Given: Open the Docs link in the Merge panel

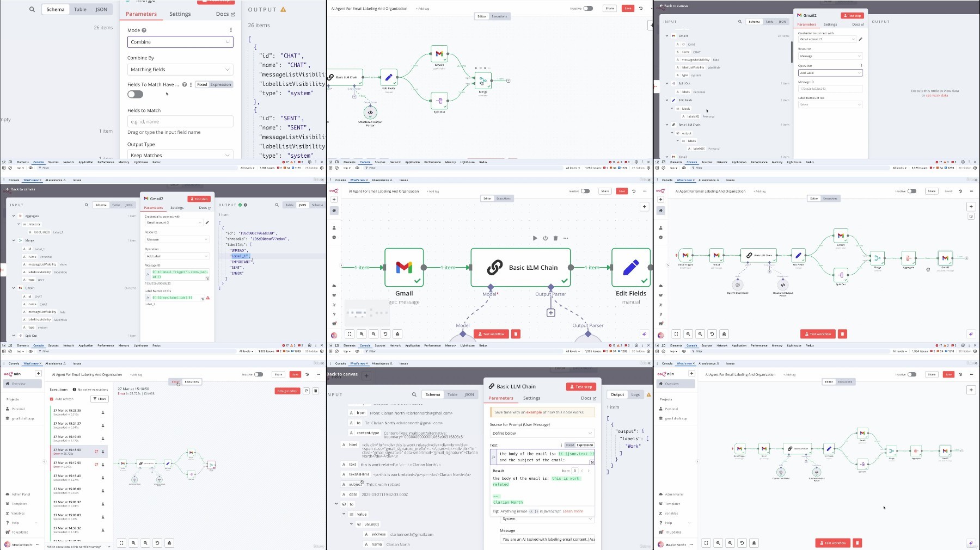Looking at the screenshot, I should (225, 14).
